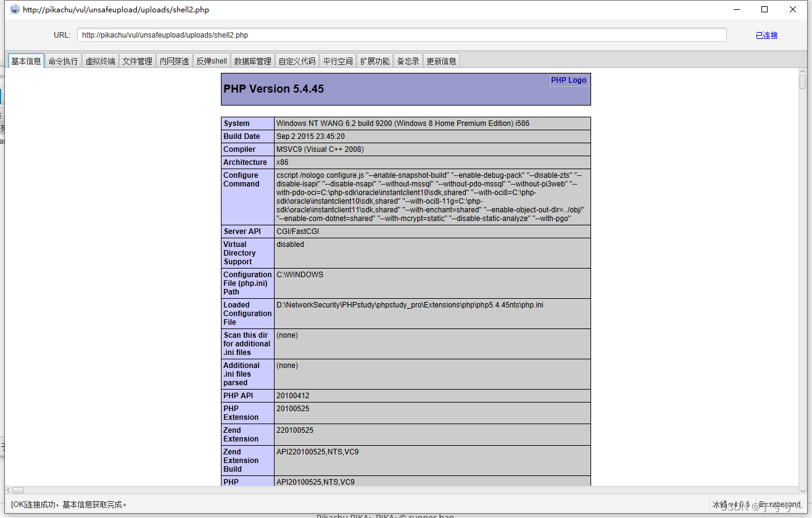
Task: Click the Behinder app icon in title bar
Action: (15, 9)
